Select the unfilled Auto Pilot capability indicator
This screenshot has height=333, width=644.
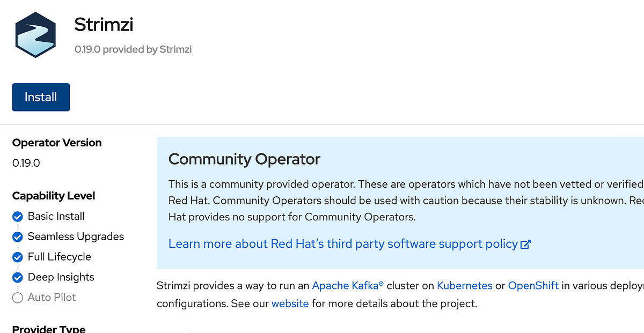click(x=17, y=298)
